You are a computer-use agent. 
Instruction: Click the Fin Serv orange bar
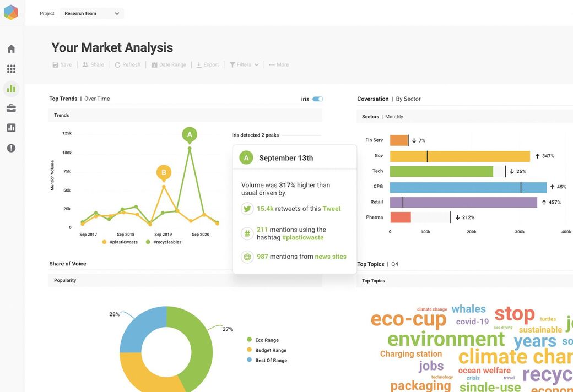pos(399,140)
